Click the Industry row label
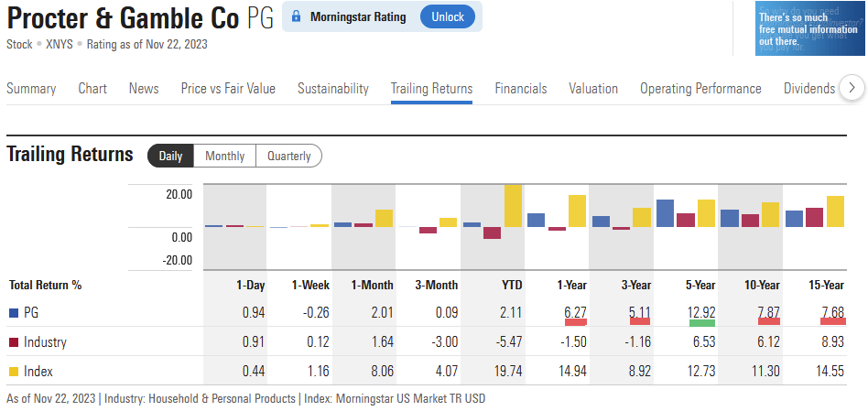This screenshot has width=868, height=411. 45,342
